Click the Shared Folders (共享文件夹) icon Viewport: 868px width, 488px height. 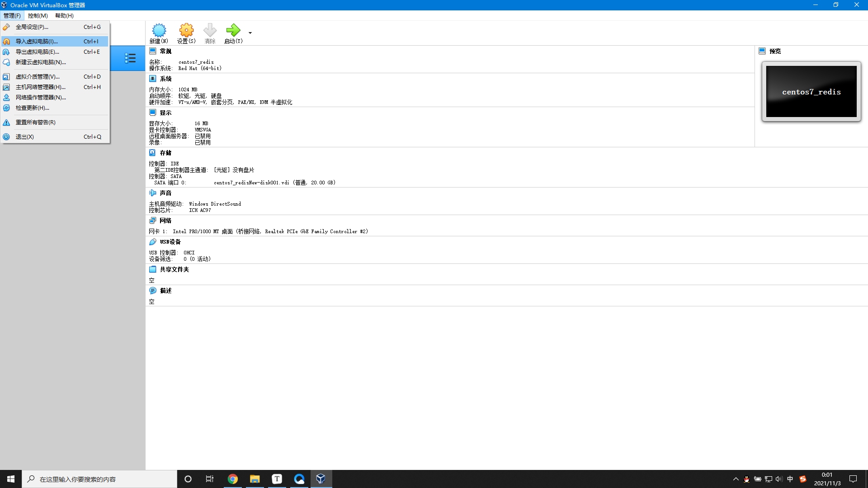[153, 269]
